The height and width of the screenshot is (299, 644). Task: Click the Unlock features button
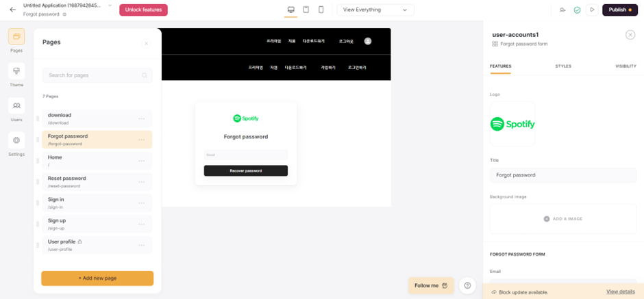(x=143, y=10)
